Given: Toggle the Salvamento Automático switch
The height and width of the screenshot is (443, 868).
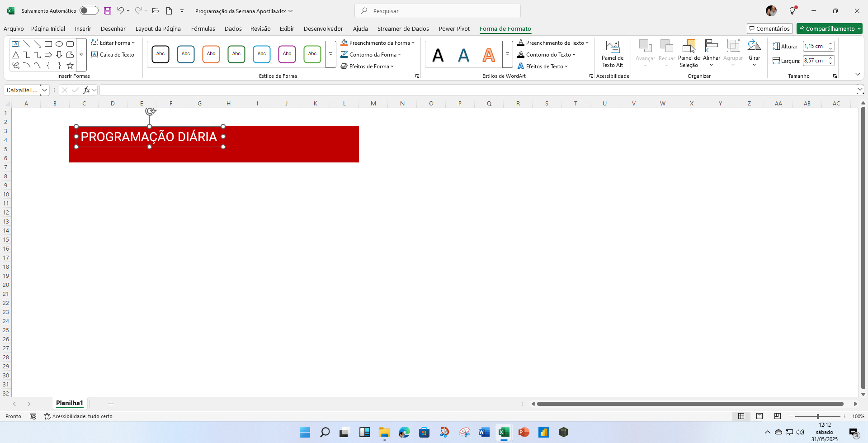Looking at the screenshot, I should click(89, 11).
